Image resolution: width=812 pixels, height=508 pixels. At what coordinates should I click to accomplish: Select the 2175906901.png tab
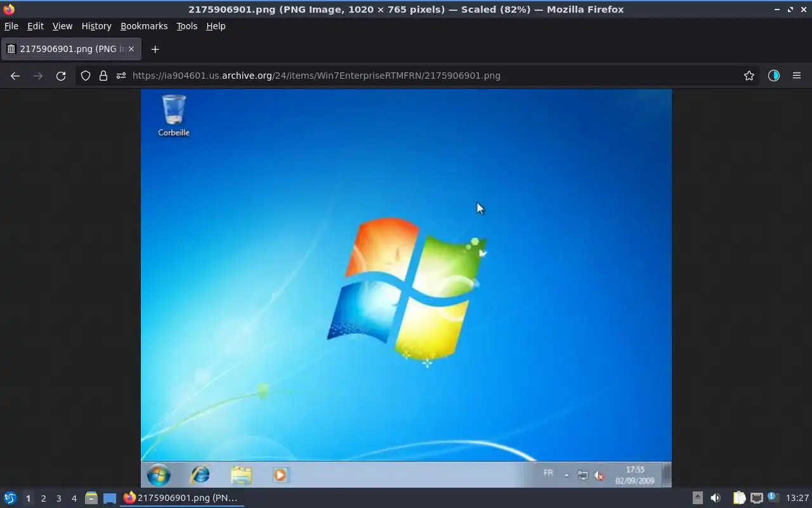(70, 49)
